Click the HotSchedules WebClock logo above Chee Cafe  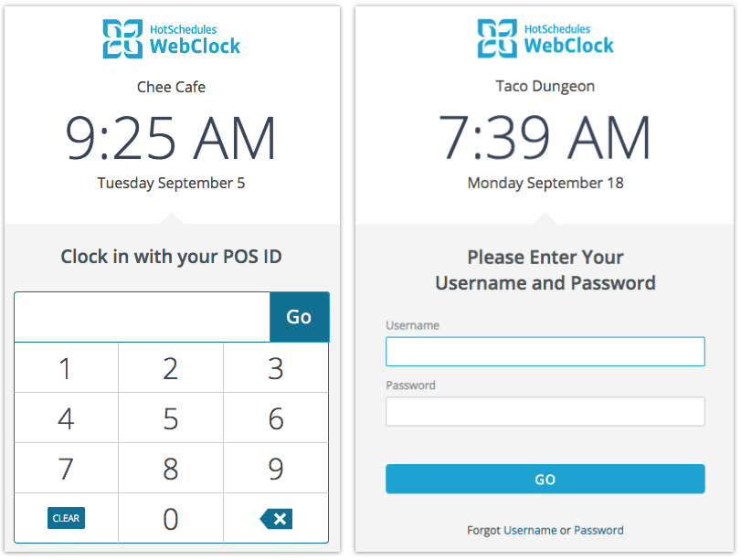coord(172,38)
